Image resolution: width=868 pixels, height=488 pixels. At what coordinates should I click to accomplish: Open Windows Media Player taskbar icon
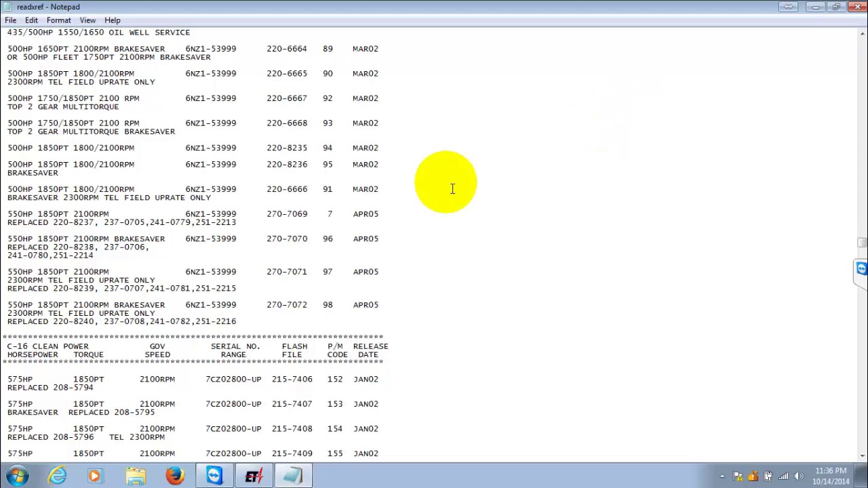pos(95,476)
